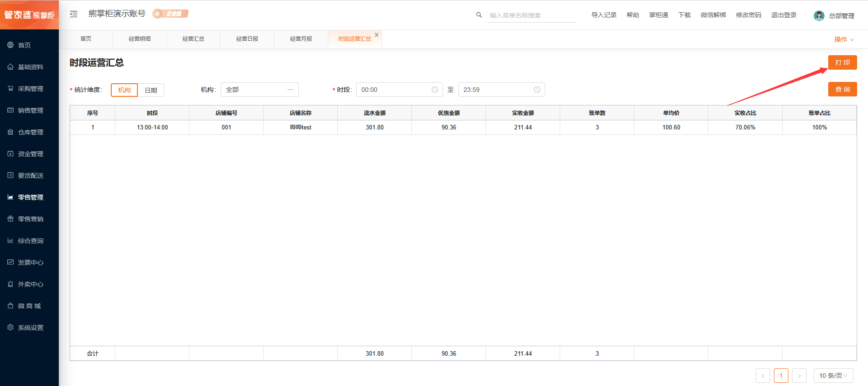
Task: Click the 基础资料 home icon
Action: tap(10, 67)
